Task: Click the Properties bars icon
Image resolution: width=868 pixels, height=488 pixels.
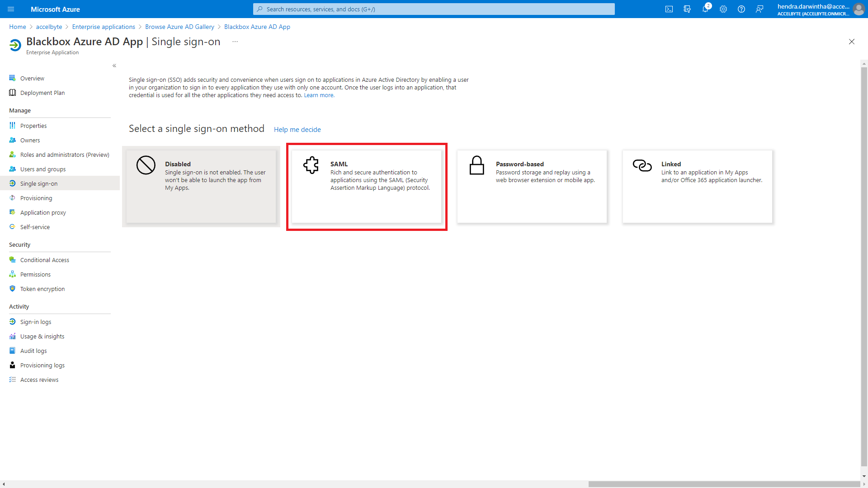Action: (x=13, y=126)
